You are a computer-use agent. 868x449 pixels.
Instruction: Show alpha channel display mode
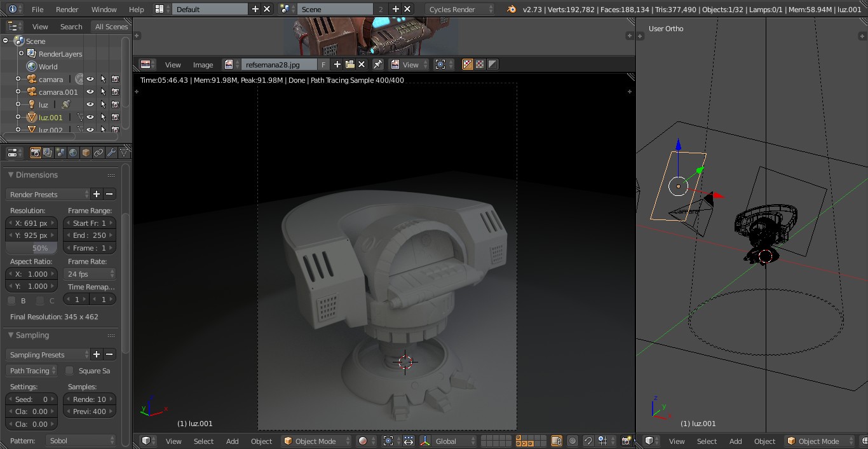492,64
